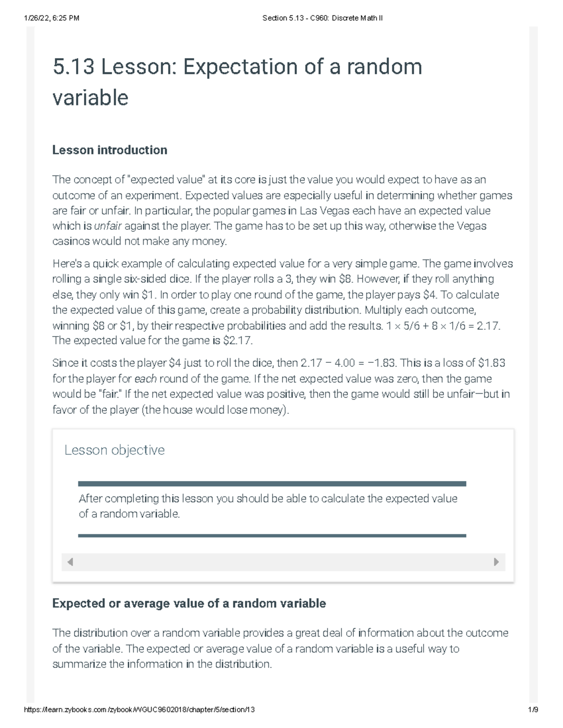Click the italic word "each" in the third paragraph
The width and height of the screenshot is (563, 728).
pyautogui.click(x=145, y=379)
